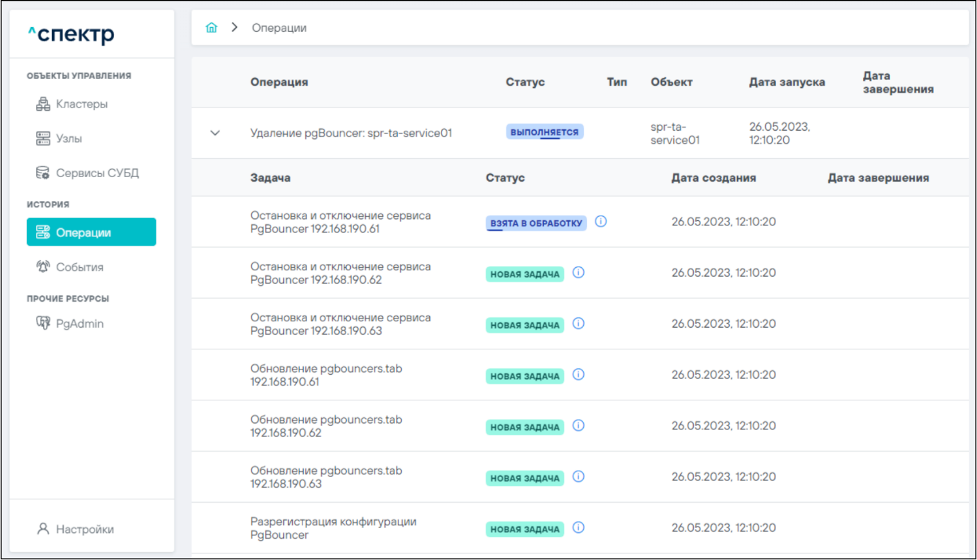
Task: Click info icon next to Взята в обработку
Action: pyautogui.click(x=600, y=221)
